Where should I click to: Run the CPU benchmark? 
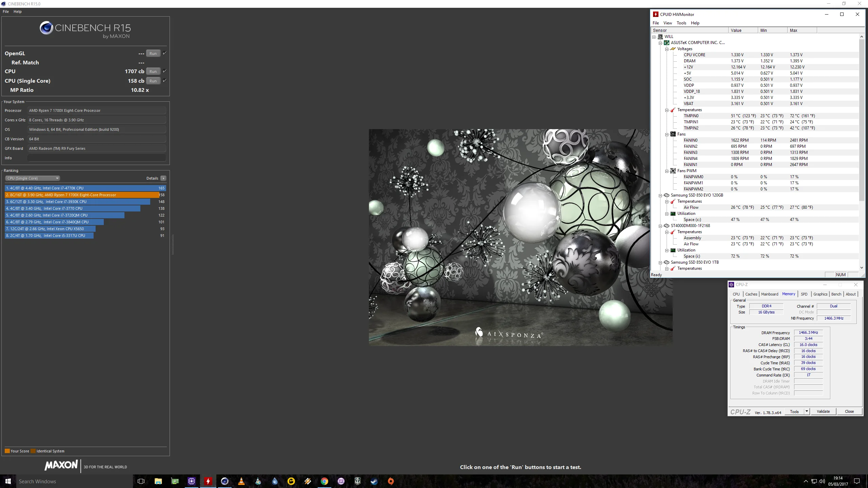153,72
